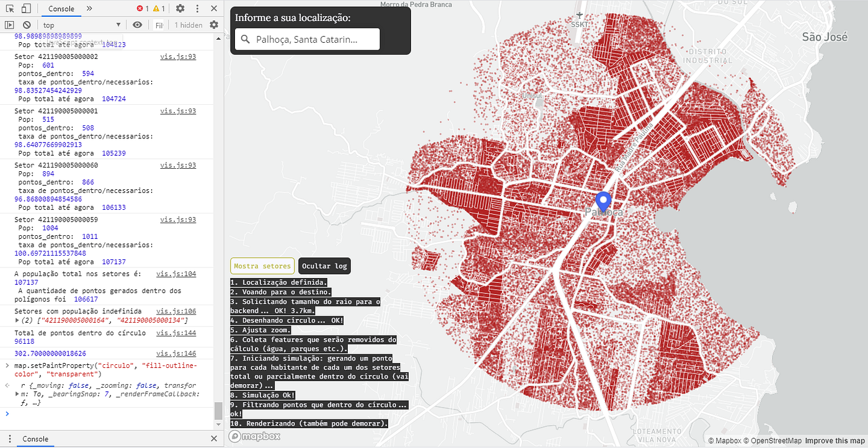Expand the undefined population sectors array
This screenshot has width=868, height=448.
(x=17, y=320)
